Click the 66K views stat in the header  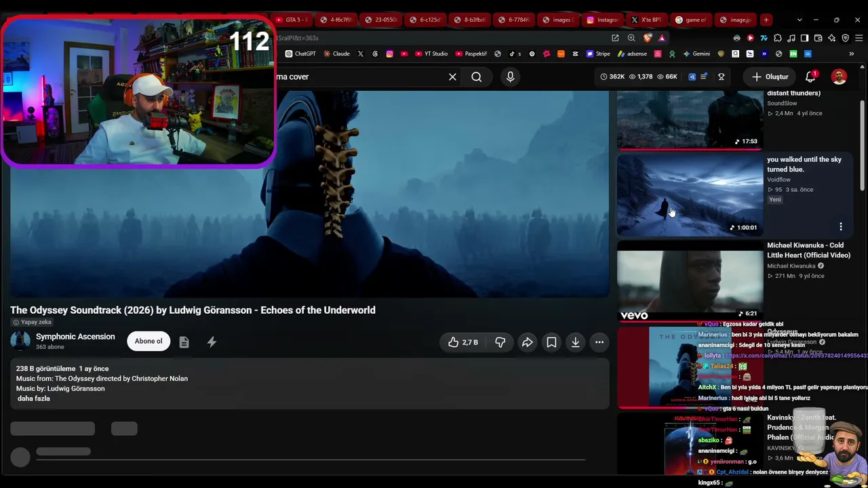pos(667,77)
